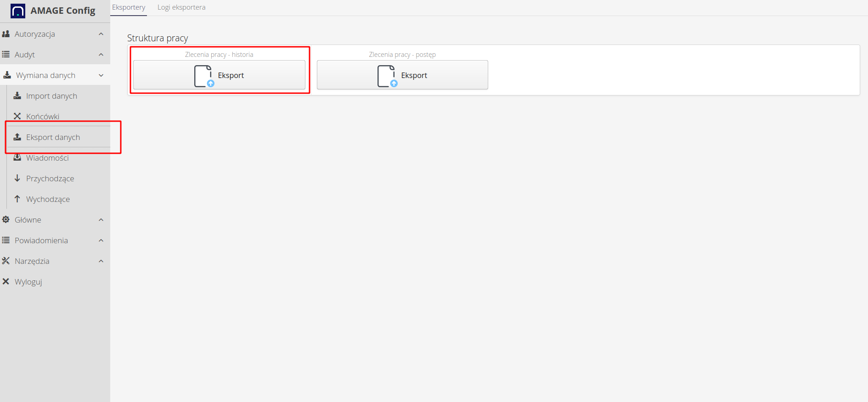
Task: Expand the Autoryzacja section chevron
Action: 101,34
